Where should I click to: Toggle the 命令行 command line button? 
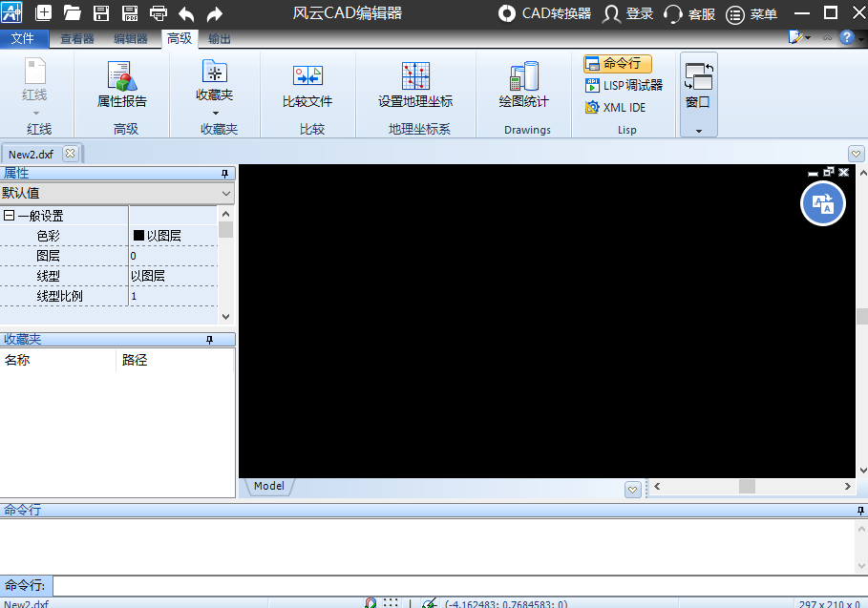click(617, 64)
